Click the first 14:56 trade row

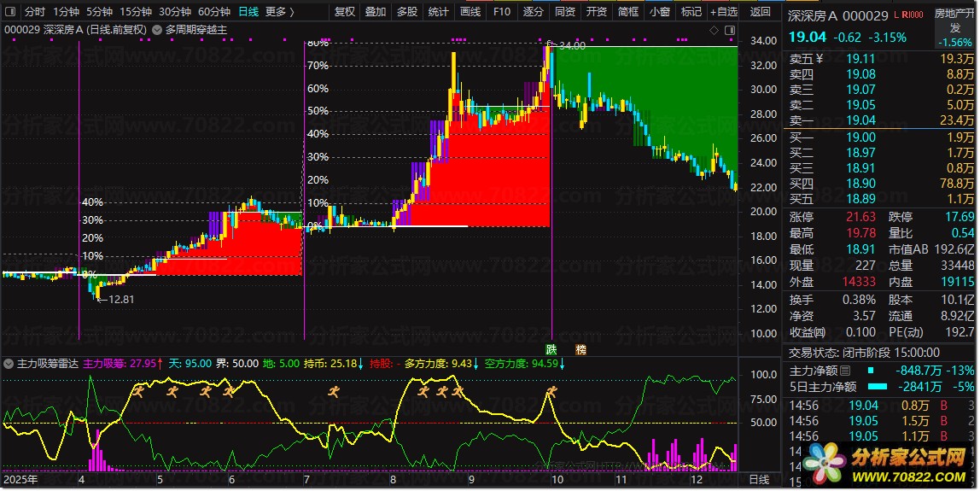point(880,406)
